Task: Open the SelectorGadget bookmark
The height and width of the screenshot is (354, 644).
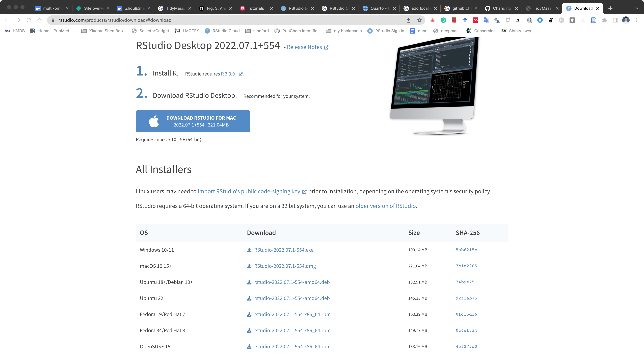Action: [x=150, y=31]
